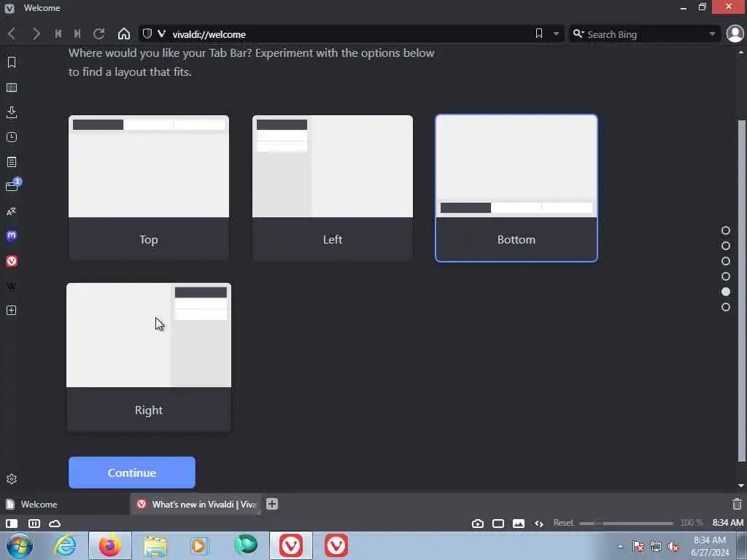The image size is (747, 560).
Task: Open the Downloads panel
Action: click(12, 112)
